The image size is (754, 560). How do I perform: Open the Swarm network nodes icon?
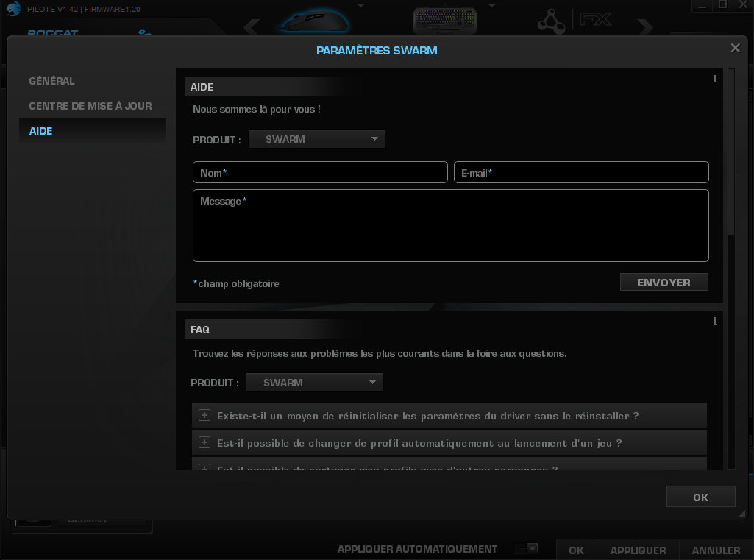(551, 21)
